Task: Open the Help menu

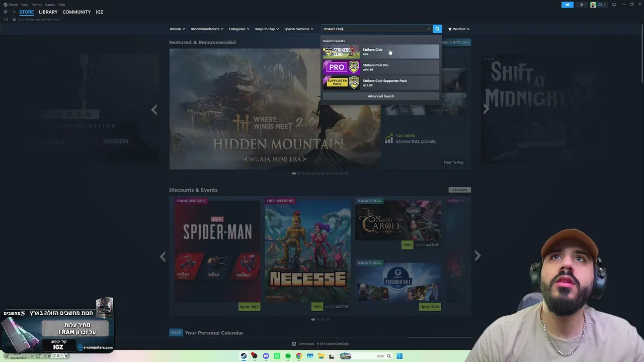Action: (61, 5)
